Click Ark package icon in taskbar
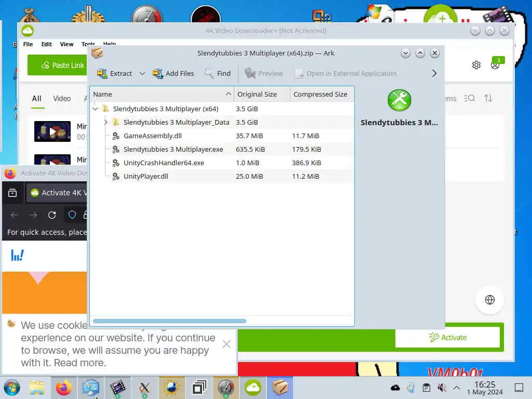The height and width of the screenshot is (399, 532). (x=280, y=388)
